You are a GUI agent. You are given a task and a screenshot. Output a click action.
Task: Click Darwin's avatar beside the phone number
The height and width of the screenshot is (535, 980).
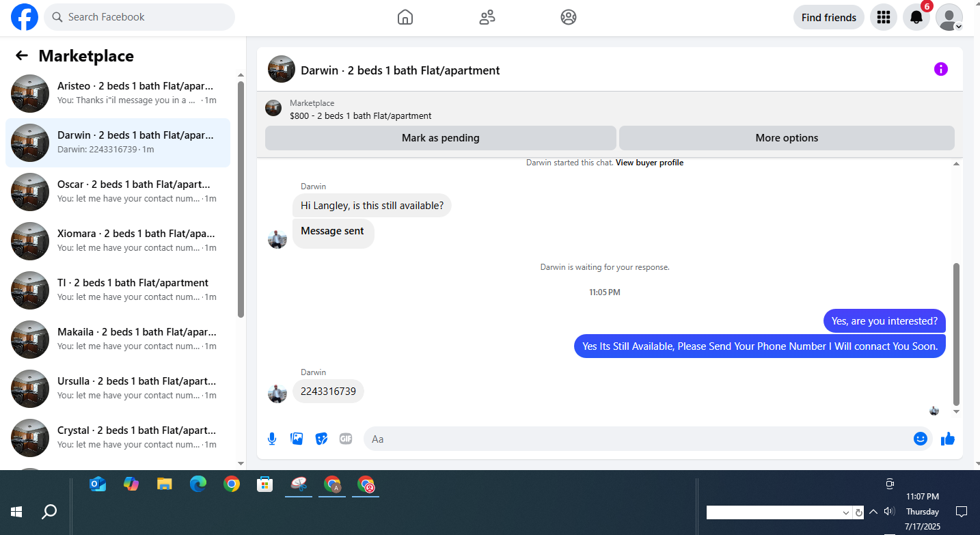click(x=277, y=394)
